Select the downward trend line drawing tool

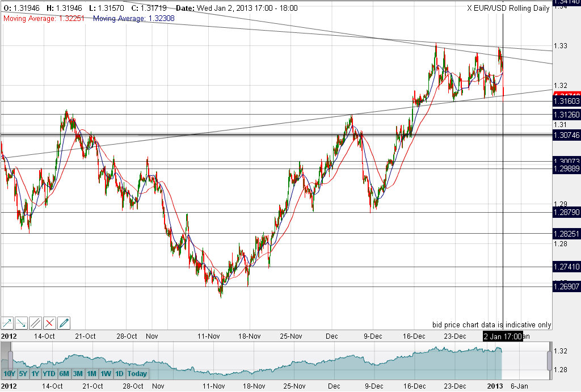pyautogui.click(x=22, y=323)
